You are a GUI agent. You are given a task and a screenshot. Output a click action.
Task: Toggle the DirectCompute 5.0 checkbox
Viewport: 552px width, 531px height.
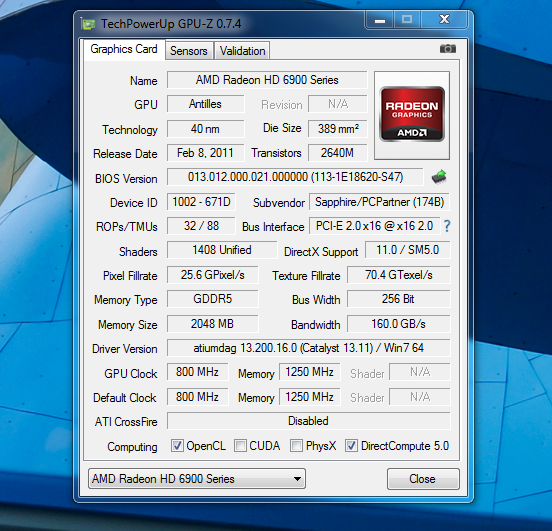(x=351, y=445)
